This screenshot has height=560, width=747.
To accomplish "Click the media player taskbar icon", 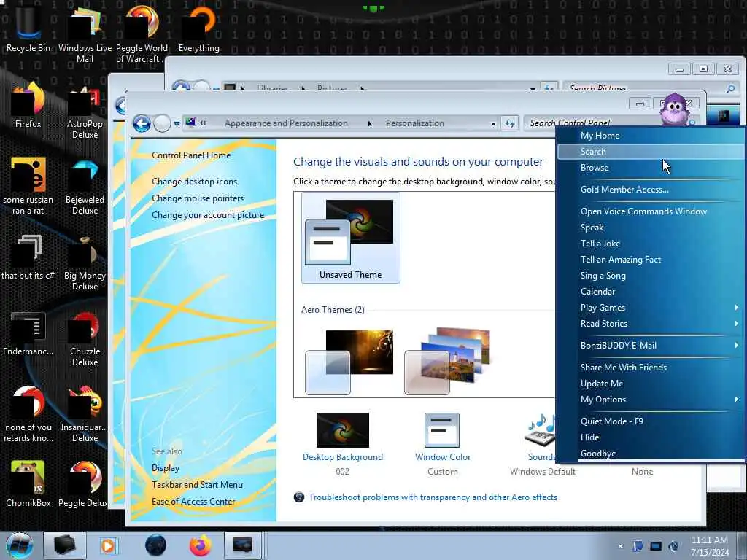I will tap(108, 545).
